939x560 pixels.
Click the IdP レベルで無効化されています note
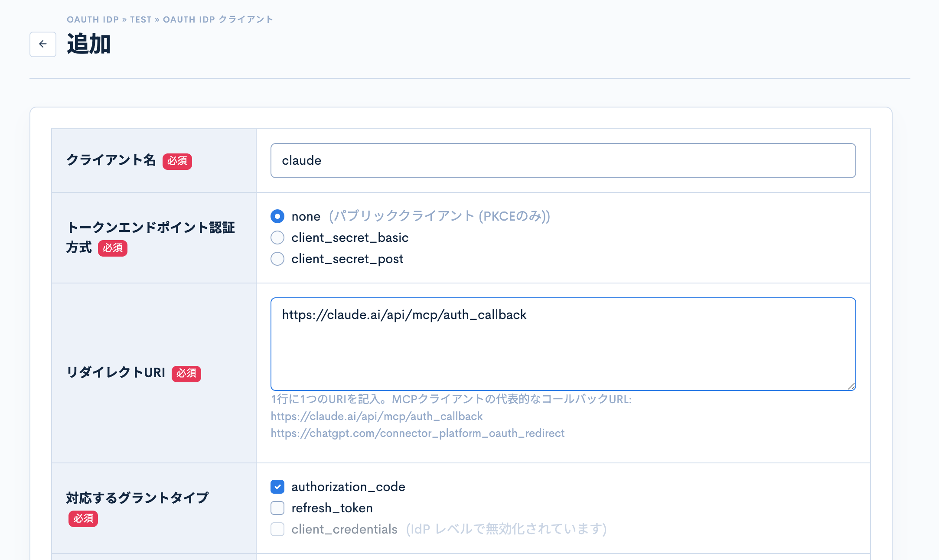506,529
